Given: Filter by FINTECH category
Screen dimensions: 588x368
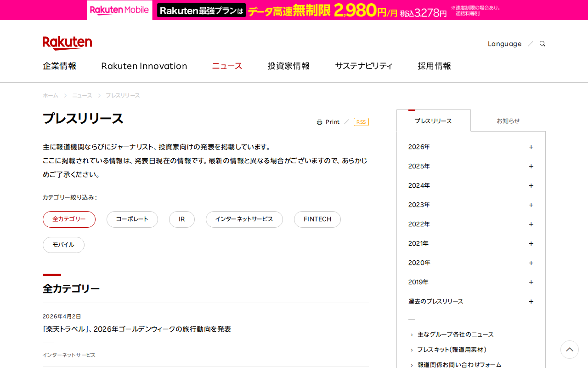Looking at the screenshot, I should [317, 219].
